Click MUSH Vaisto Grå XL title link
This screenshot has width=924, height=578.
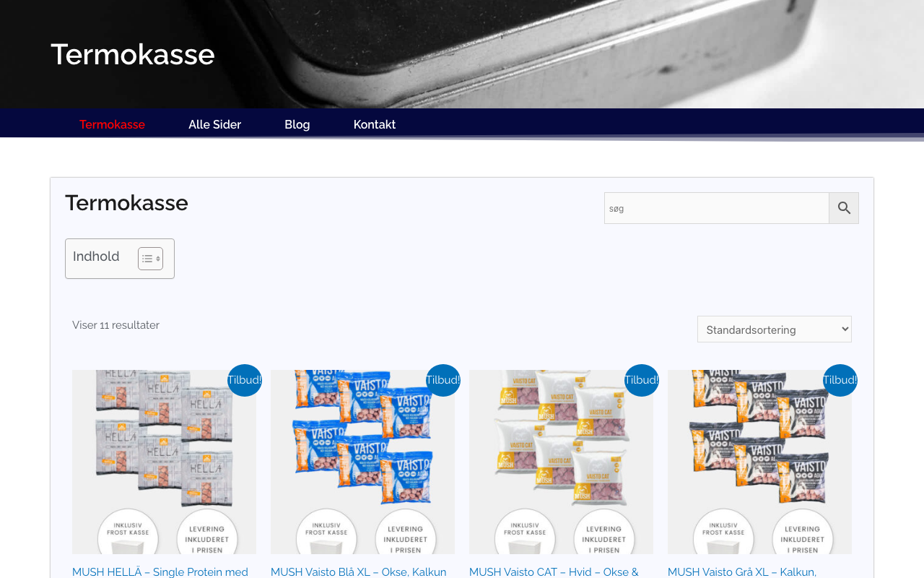742,571
